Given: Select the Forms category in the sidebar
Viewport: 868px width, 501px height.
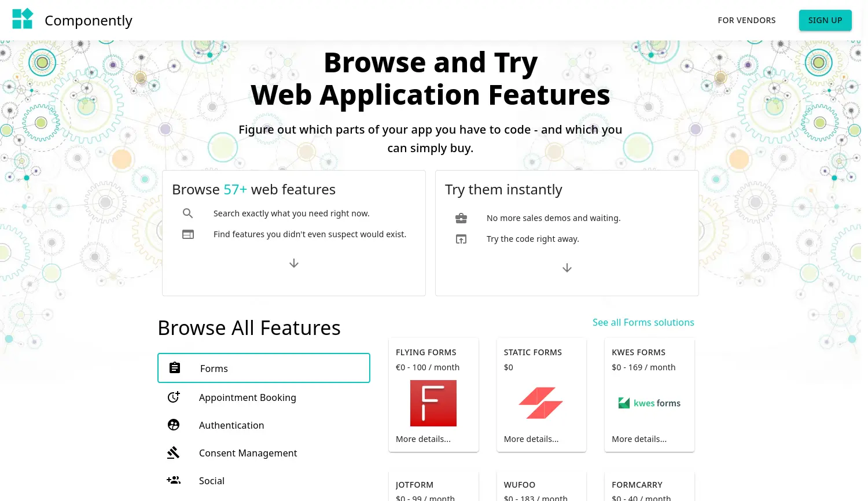Looking at the screenshot, I should tap(263, 368).
